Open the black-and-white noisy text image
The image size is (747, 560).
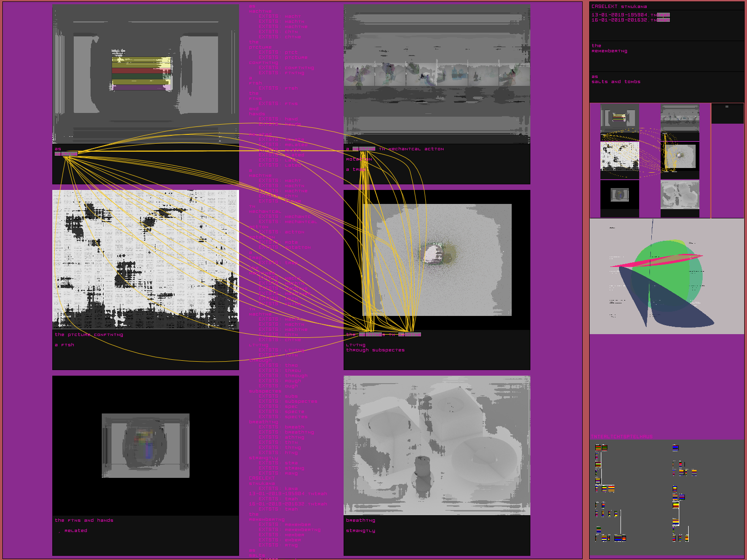(145, 259)
